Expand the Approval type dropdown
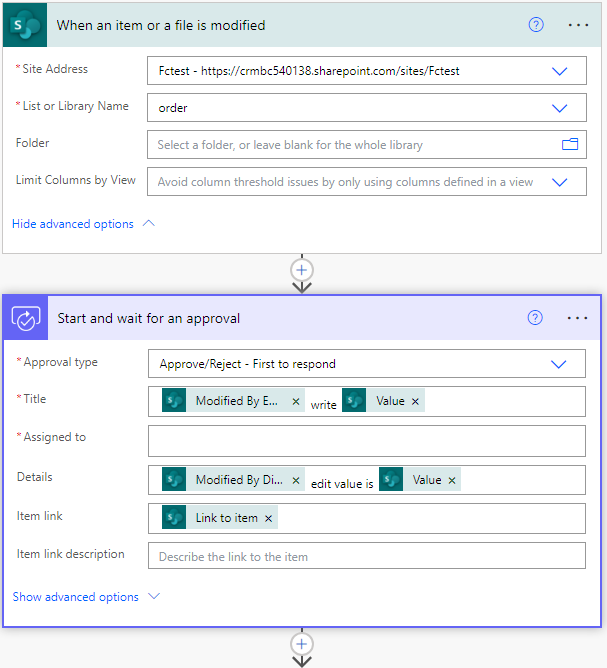This screenshot has width=607, height=668. coord(558,364)
